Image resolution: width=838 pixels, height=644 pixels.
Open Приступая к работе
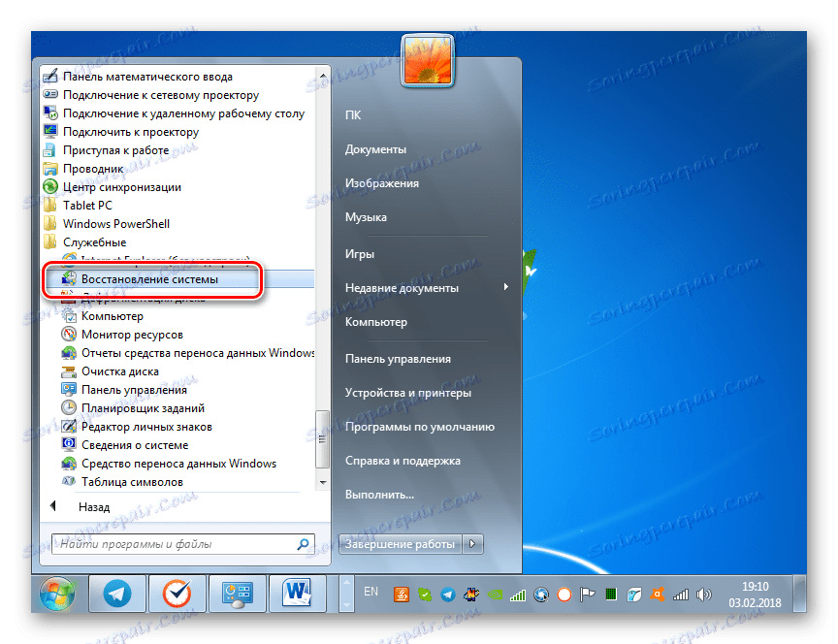(115, 150)
